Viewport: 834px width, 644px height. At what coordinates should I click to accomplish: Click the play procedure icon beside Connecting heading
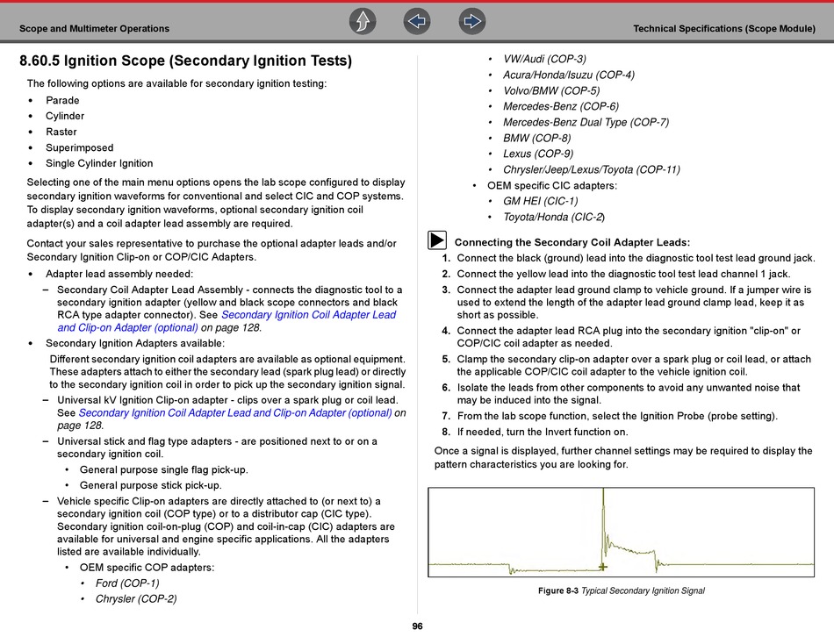[x=436, y=240]
